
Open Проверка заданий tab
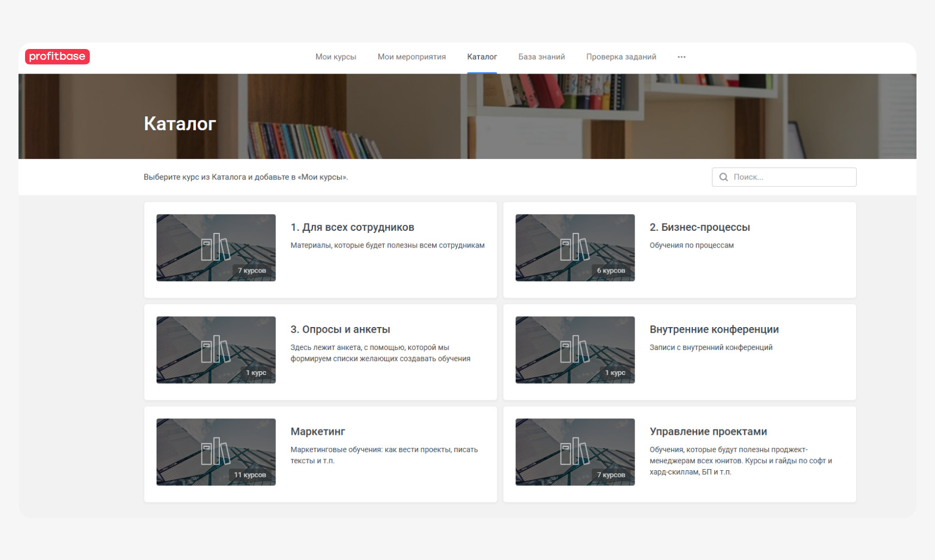coord(621,57)
